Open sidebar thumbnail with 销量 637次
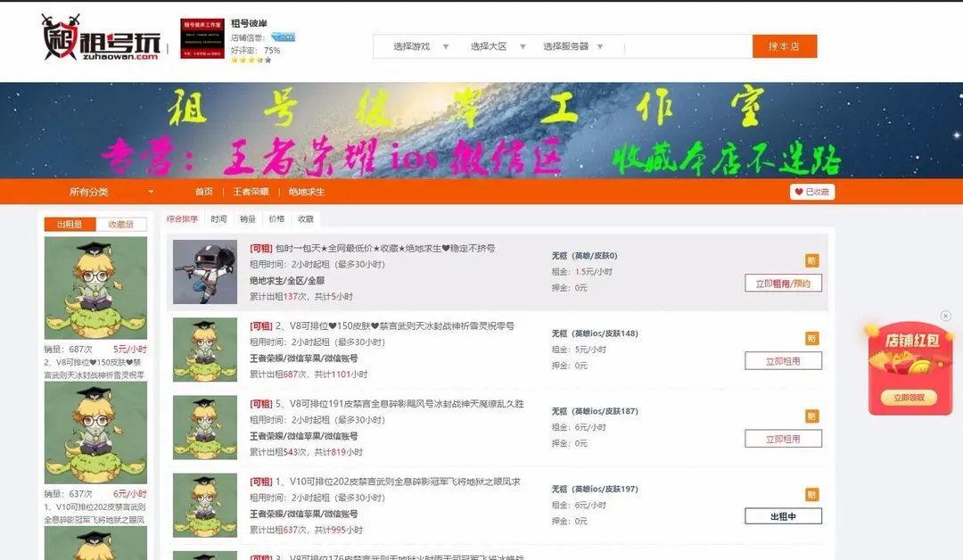The image size is (963, 560). 95,432
